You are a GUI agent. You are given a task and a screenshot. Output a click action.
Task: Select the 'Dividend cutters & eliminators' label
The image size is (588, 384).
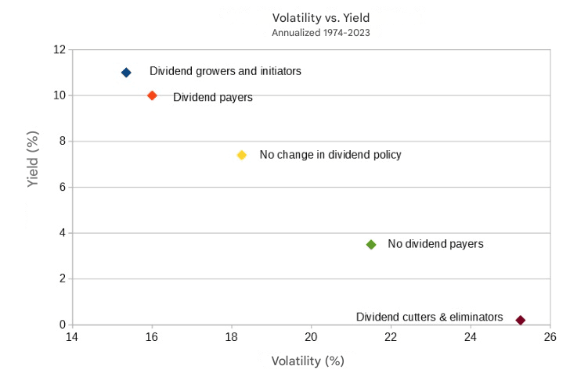click(x=429, y=317)
